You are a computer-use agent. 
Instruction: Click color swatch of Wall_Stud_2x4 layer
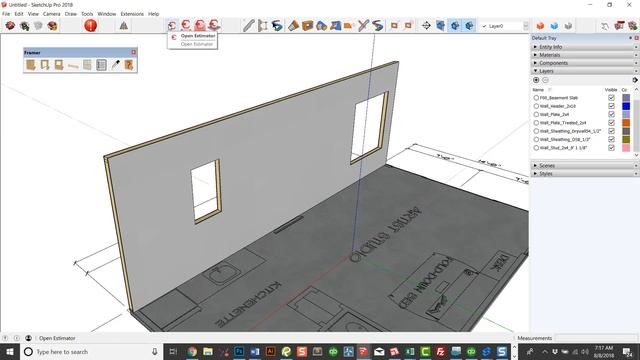[x=626, y=148]
